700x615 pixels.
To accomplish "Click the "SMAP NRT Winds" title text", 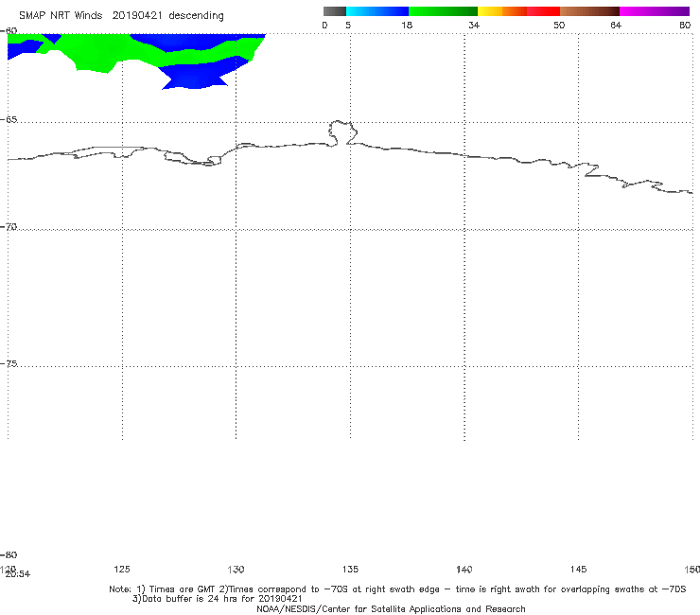I will coord(61,15).
